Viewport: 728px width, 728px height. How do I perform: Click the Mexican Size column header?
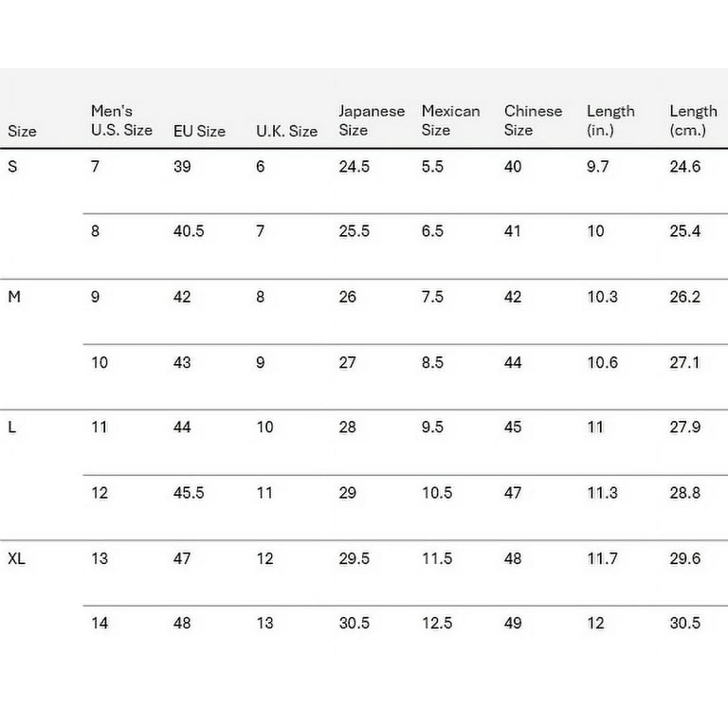[x=451, y=120]
